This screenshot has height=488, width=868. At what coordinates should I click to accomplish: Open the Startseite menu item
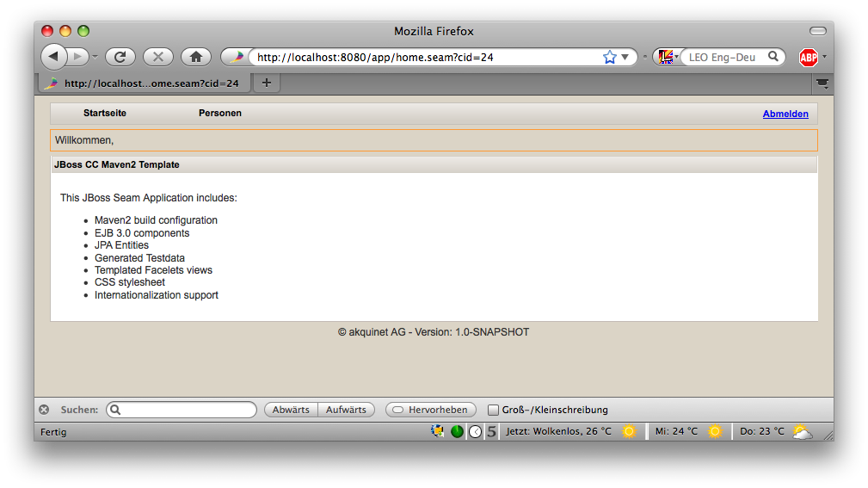(x=105, y=114)
